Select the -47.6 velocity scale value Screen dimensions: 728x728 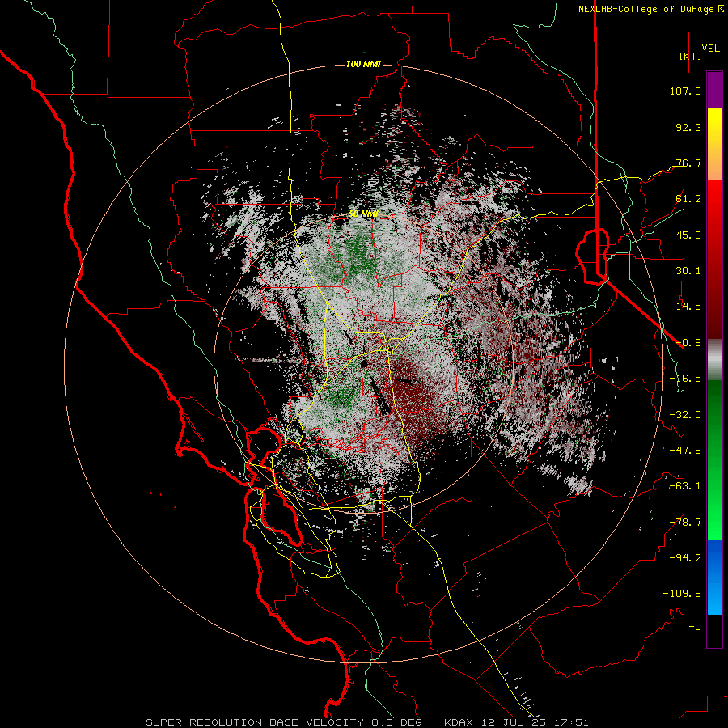(x=685, y=451)
